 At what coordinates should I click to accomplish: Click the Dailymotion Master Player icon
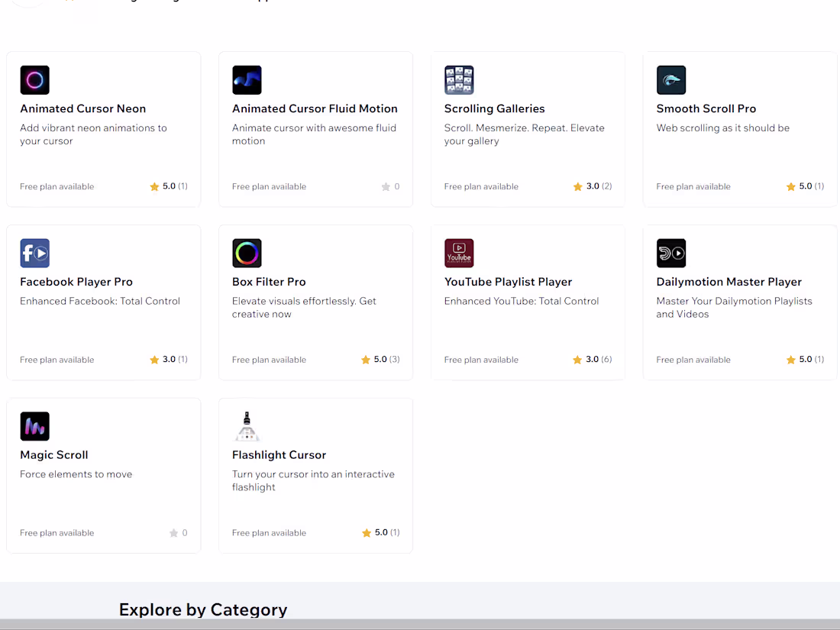point(671,253)
